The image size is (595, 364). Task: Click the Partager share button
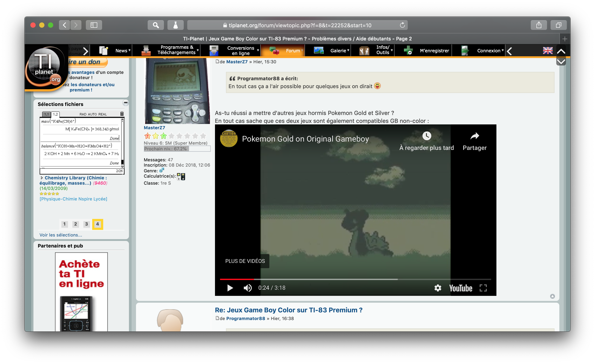click(x=474, y=141)
